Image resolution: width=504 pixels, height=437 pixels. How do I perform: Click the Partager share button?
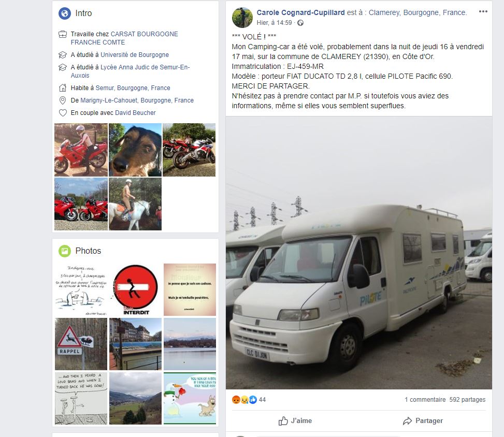point(423,420)
